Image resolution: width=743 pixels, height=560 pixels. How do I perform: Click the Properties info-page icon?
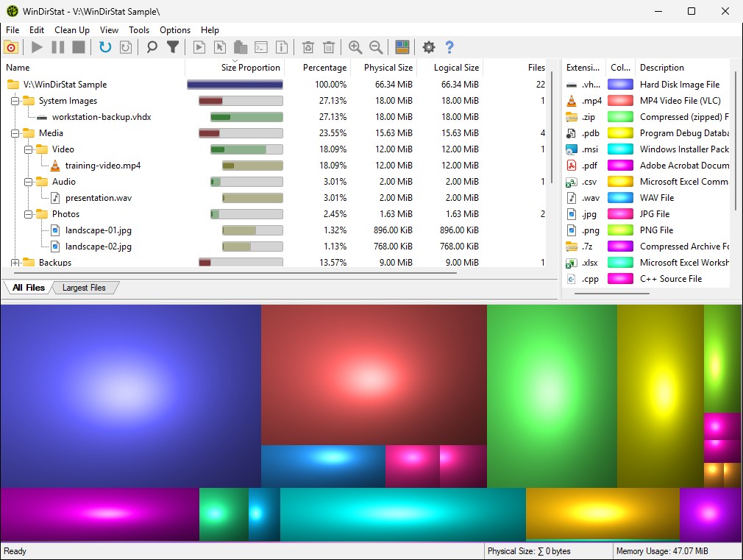coord(282,47)
